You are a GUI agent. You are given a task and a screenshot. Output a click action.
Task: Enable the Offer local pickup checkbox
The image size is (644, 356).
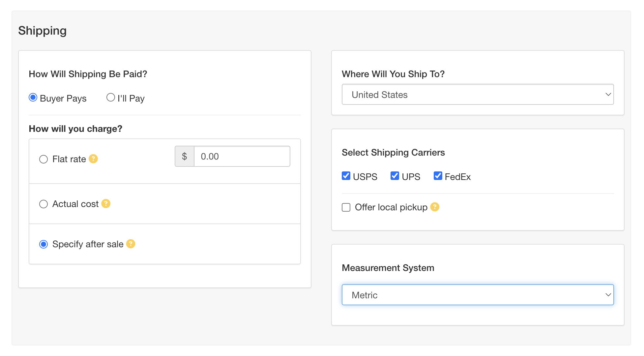[x=346, y=208]
